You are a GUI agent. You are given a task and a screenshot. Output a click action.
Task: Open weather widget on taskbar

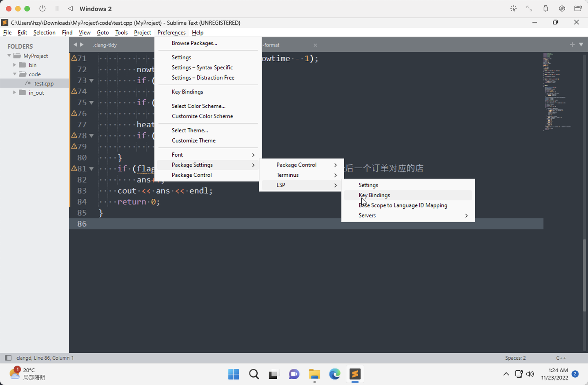pos(27,374)
